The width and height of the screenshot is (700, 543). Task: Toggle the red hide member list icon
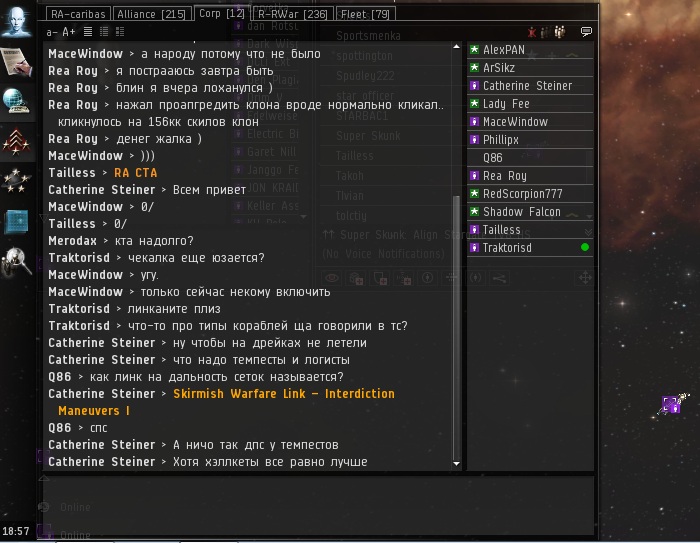click(x=531, y=32)
